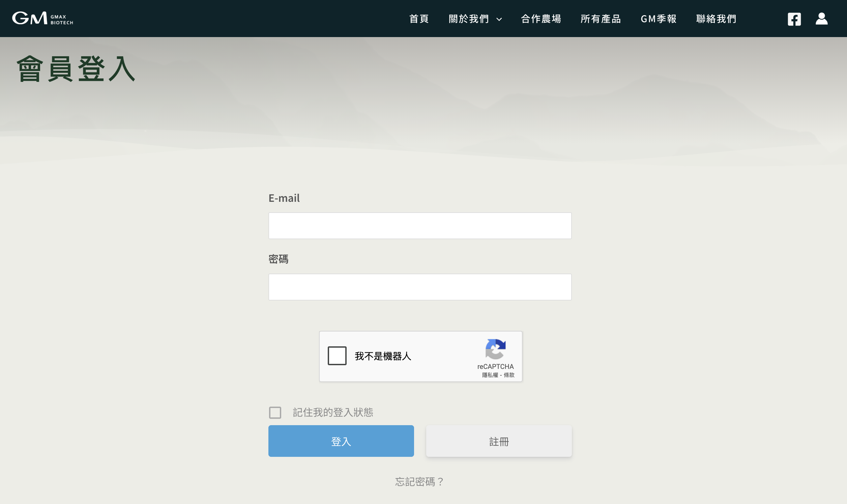Open the Facebook page icon
This screenshot has height=504, width=847.
coord(794,19)
